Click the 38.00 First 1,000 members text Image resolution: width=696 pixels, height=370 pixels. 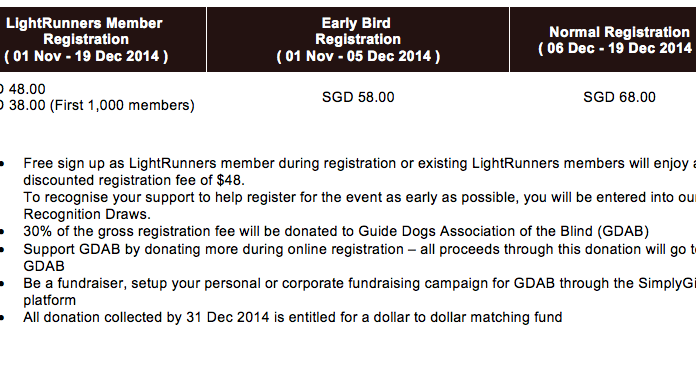(x=97, y=106)
